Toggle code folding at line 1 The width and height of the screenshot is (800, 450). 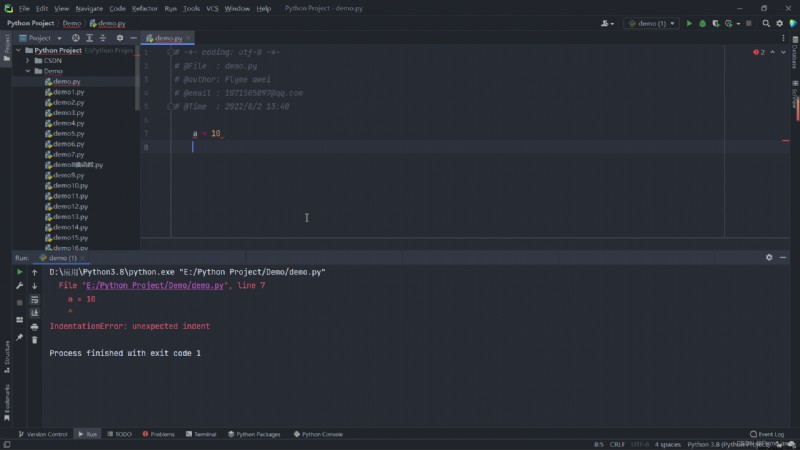170,52
